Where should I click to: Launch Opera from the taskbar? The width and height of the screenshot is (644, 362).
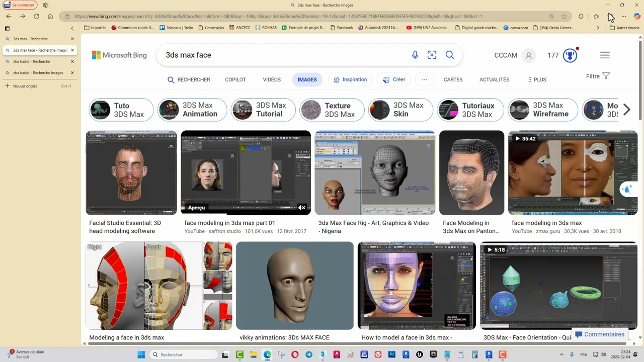[x=295, y=354]
